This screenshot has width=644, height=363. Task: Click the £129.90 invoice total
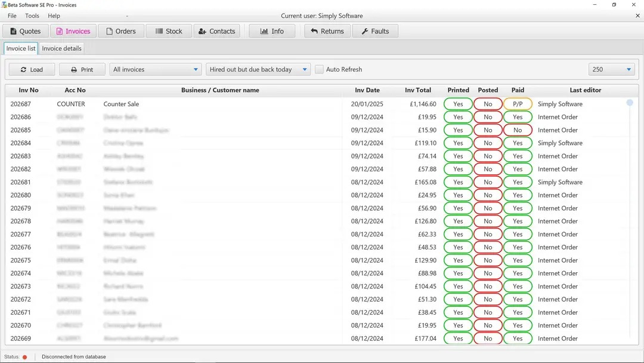[x=426, y=260]
